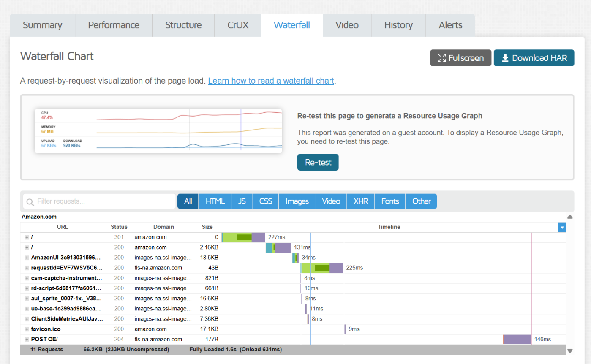Open the Video report tab
The image size is (591, 364).
pos(347,25)
